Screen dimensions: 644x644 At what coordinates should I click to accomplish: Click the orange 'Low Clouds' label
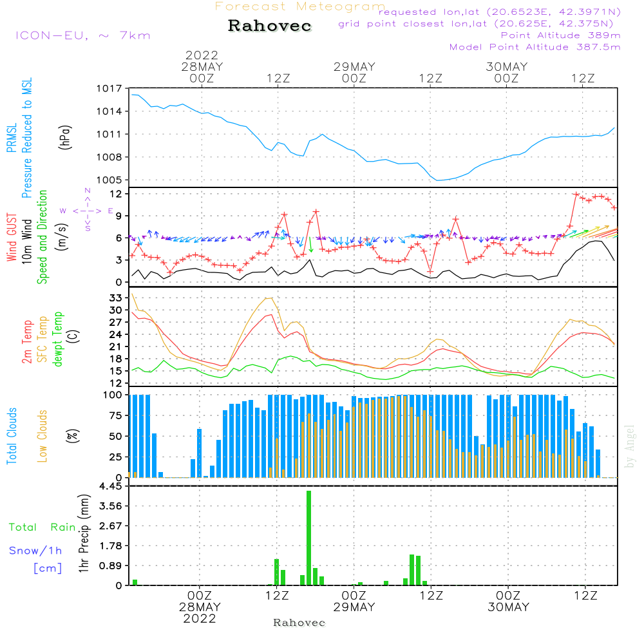point(43,436)
